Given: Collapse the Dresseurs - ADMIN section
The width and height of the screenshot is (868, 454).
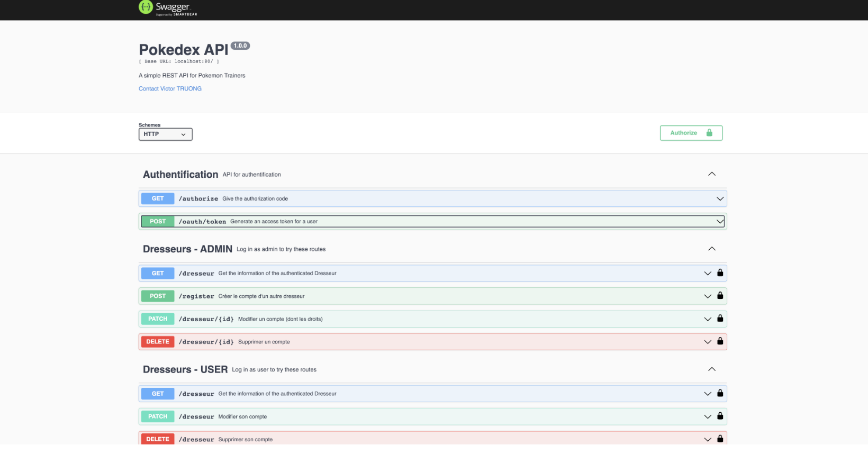Looking at the screenshot, I should (711, 249).
